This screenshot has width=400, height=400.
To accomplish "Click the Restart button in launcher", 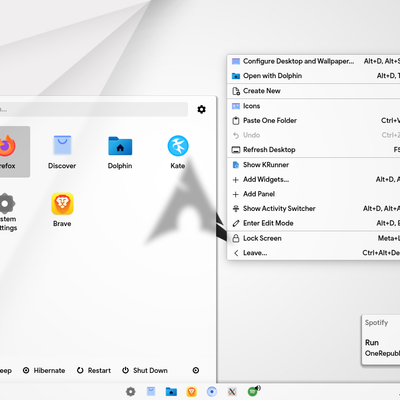I will 94,370.
